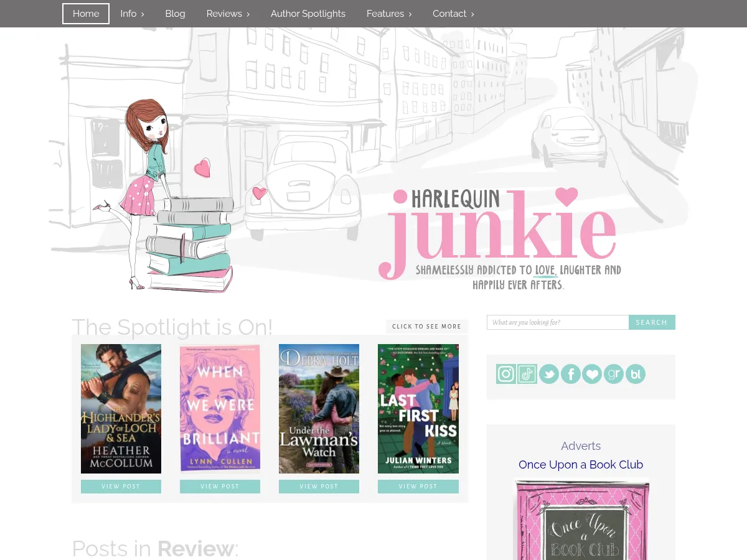Open the Twitter bird icon

548,373
